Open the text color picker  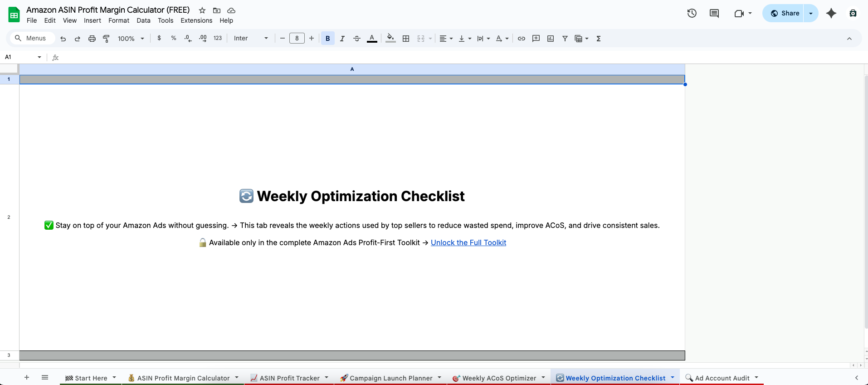click(x=372, y=39)
